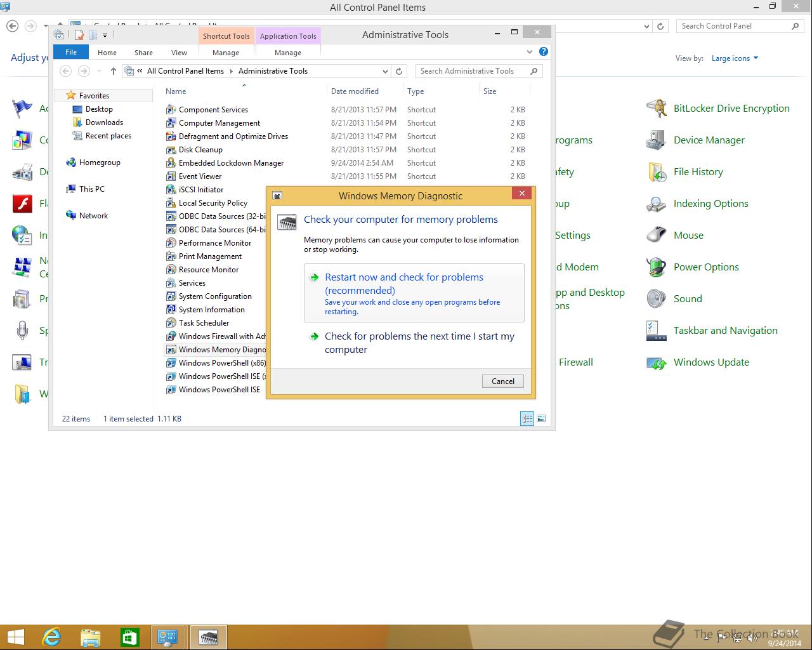This screenshot has width=812, height=650.
Task: Select the Task Scheduler icon
Action: pos(171,323)
